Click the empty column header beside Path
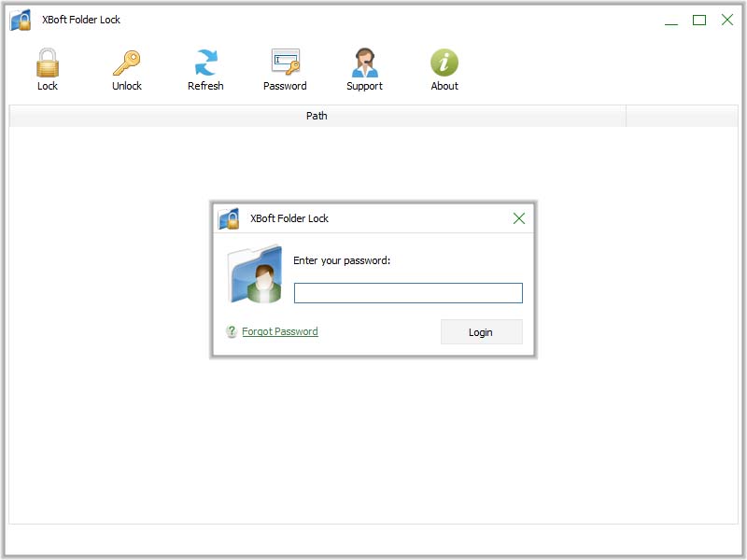This screenshot has width=747, height=560. (682, 116)
